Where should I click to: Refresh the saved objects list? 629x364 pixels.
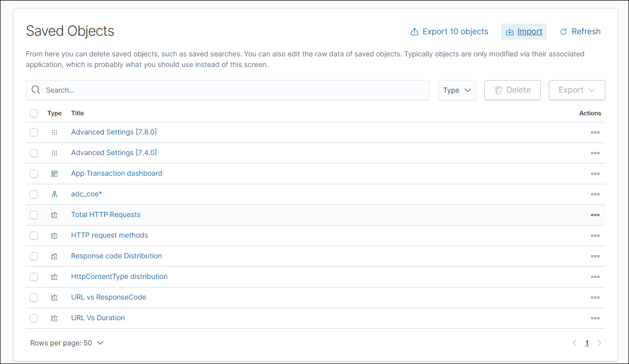tap(580, 32)
